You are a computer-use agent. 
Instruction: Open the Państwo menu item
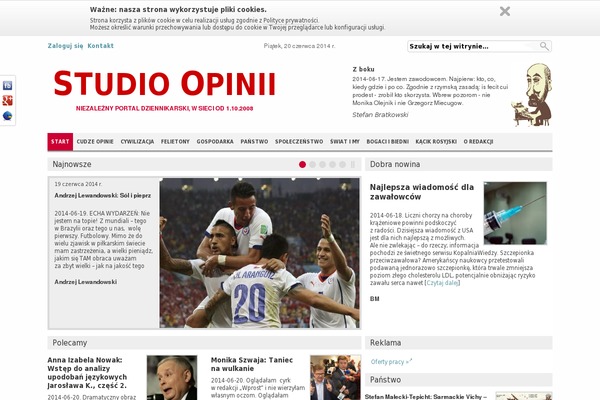pos(254,142)
